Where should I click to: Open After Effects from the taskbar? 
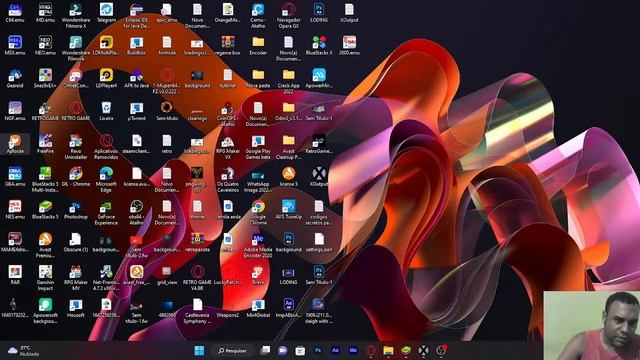coord(335,351)
